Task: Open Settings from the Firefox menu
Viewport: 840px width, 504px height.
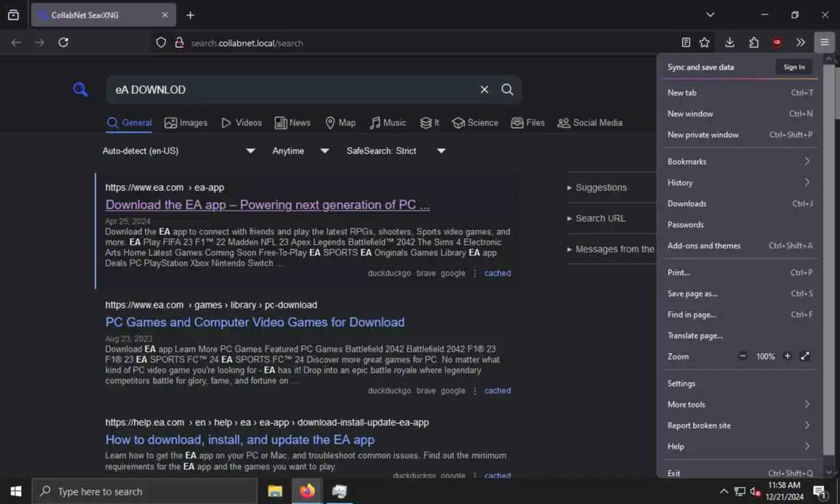Action: tap(740, 383)
